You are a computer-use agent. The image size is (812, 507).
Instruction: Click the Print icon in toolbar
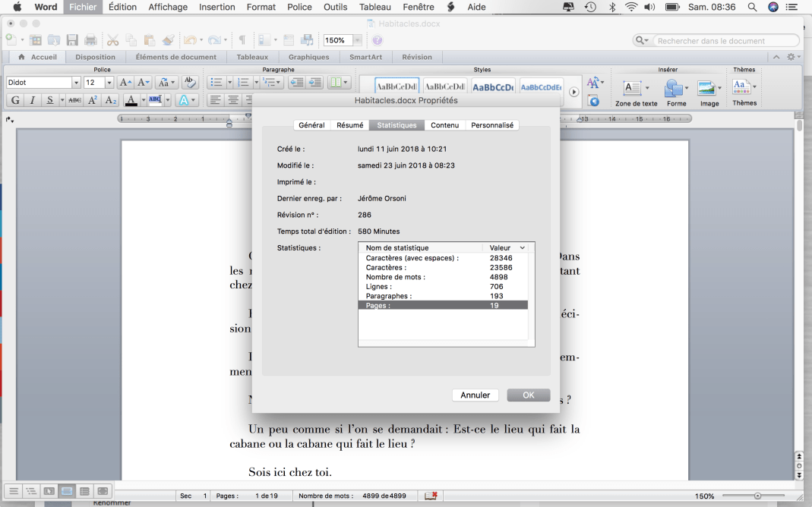91,40
